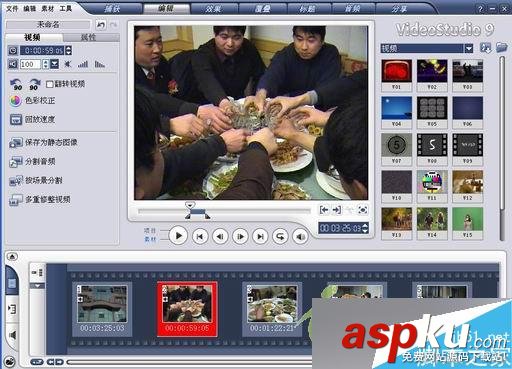Select storyboard clip 00:03:25:03
This screenshot has height=369, width=512.
102,309
